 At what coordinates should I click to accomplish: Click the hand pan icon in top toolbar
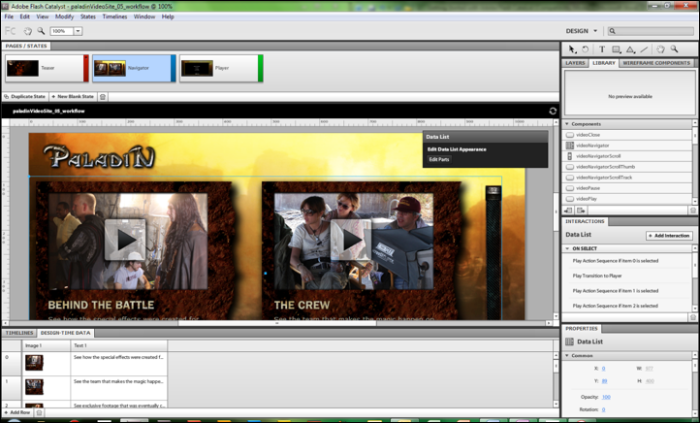(28, 31)
